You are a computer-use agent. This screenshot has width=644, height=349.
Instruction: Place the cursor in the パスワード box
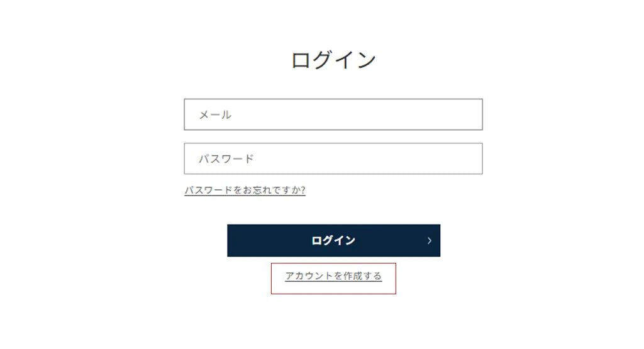click(x=333, y=158)
